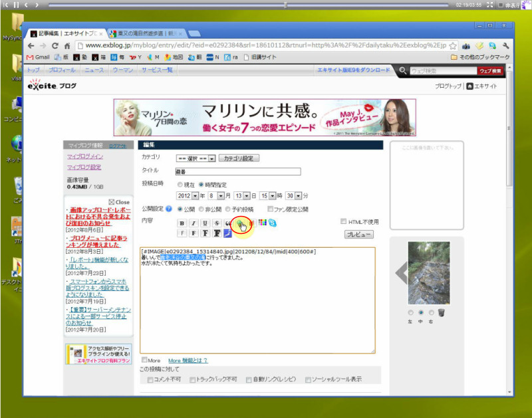Screen dimensions: 532x418
Task: Switch to the 栗又の滝自然遊歩道 tab
Action: (147, 33)
